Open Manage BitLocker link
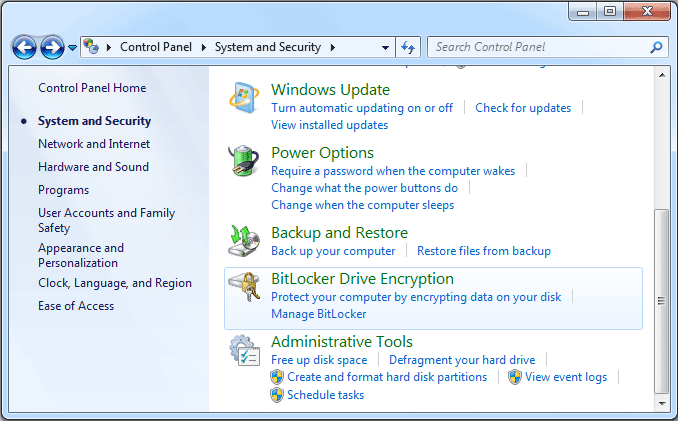 point(318,314)
